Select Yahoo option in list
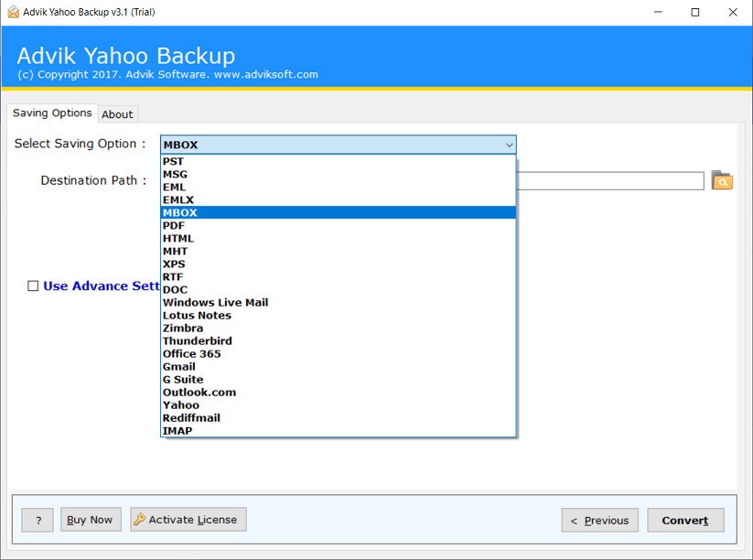 pos(339,405)
